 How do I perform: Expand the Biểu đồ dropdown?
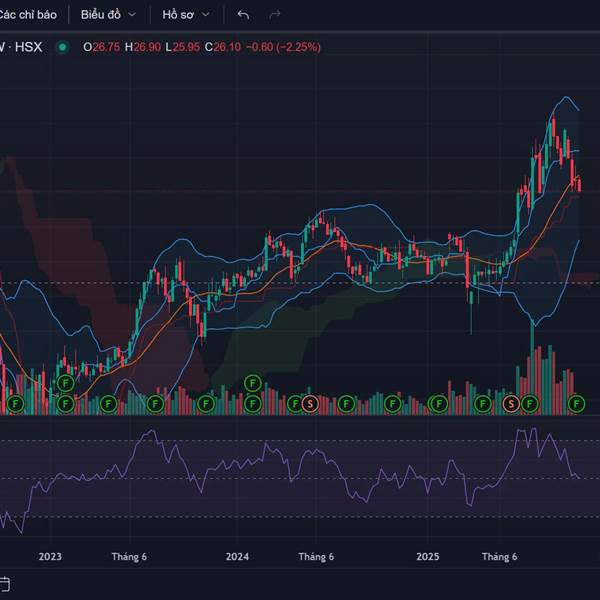[108, 15]
